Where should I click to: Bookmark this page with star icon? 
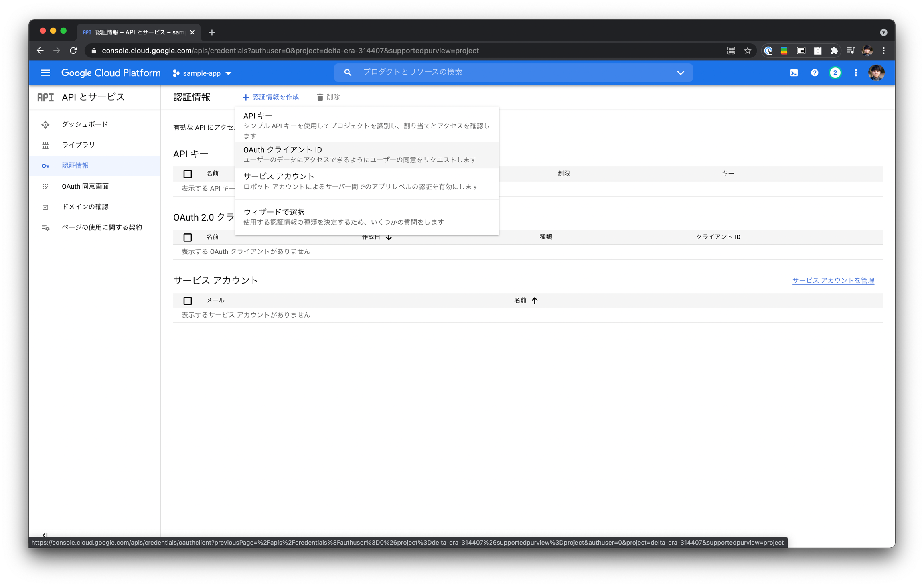click(x=748, y=51)
